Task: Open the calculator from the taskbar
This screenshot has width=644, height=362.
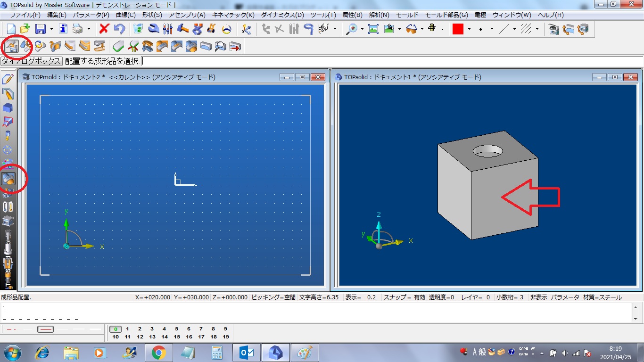Action: pyautogui.click(x=217, y=353)
